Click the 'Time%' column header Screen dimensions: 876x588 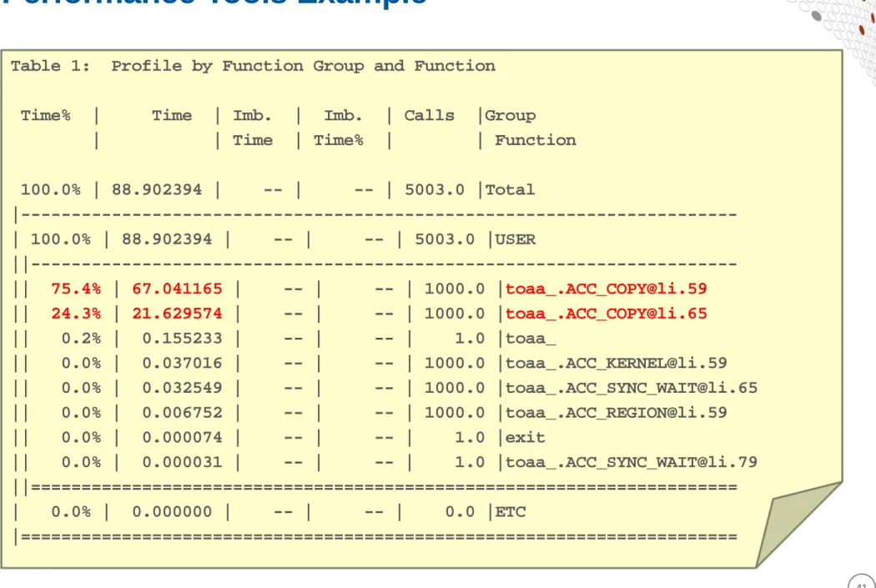46,116
